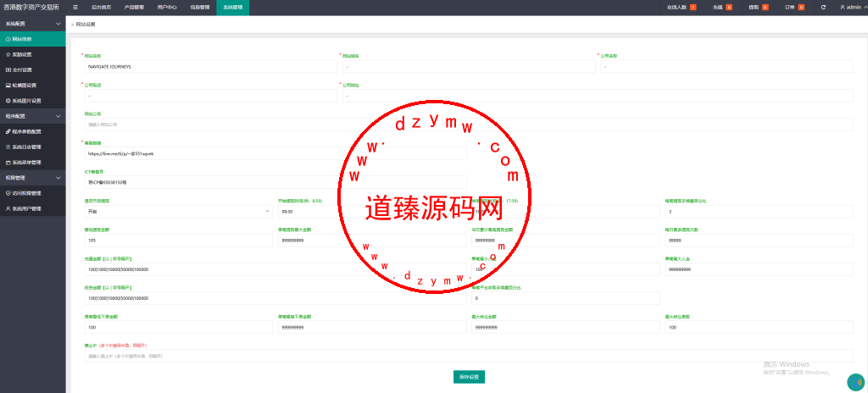Focus the 公司电话 input field
The height and width of the screenshot is (393, 868).
point(210,96)
